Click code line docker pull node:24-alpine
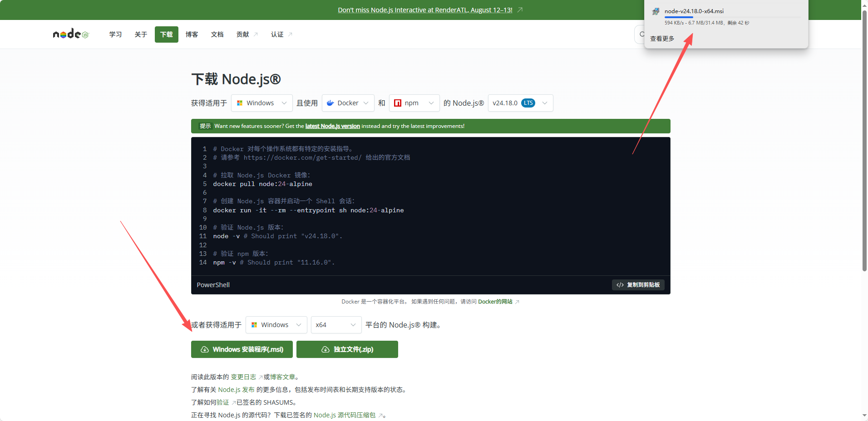The width and height of the screenshot is (868, 421). click(x=262, y=184)
